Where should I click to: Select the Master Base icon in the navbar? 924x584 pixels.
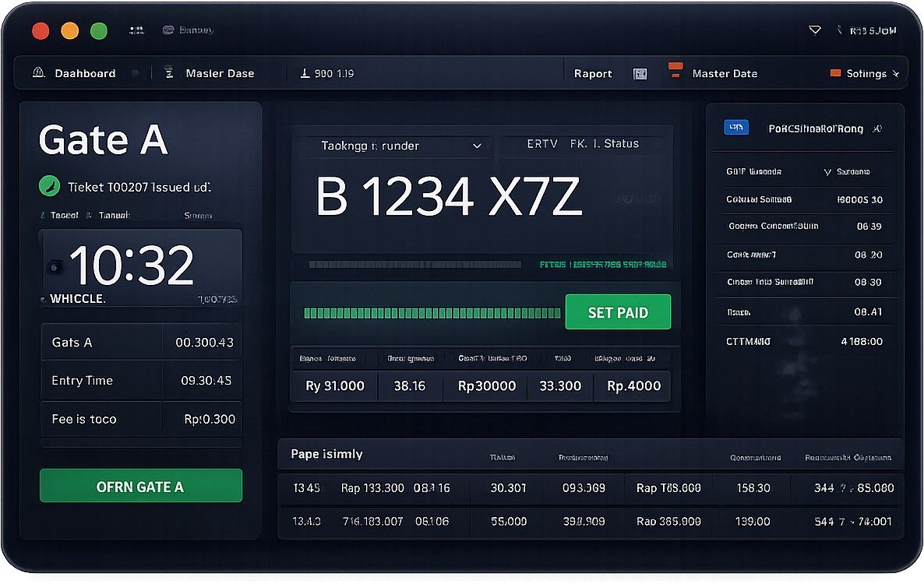pyautogui.click(x=169, y=72)
